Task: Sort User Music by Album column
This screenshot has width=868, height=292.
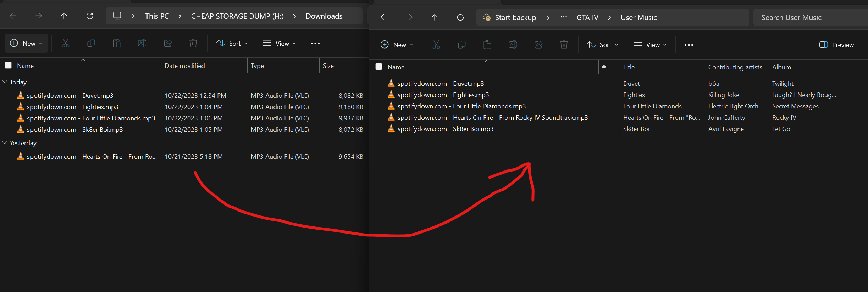Action: coord(805,67)
